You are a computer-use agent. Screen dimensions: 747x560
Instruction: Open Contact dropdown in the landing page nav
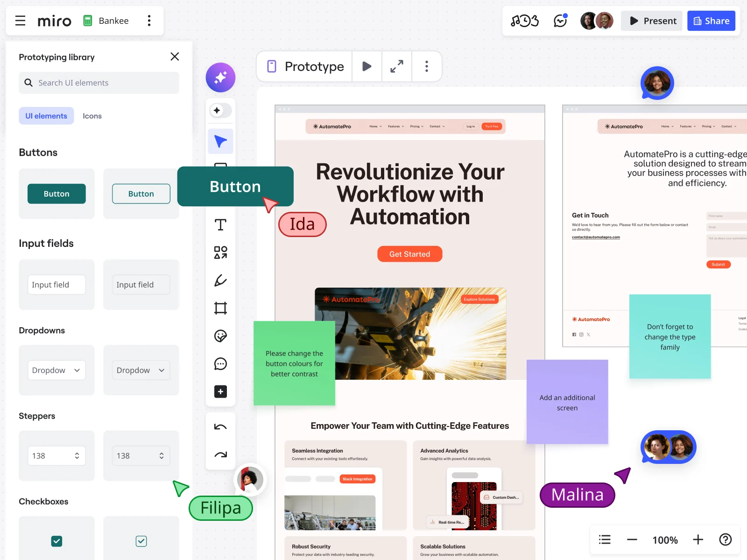(x=437, y=126)
